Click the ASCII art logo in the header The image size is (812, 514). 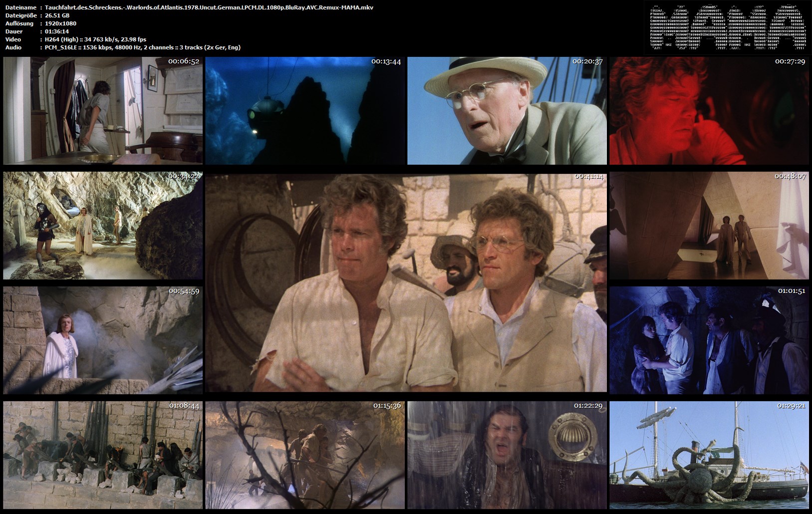(727, 27)
